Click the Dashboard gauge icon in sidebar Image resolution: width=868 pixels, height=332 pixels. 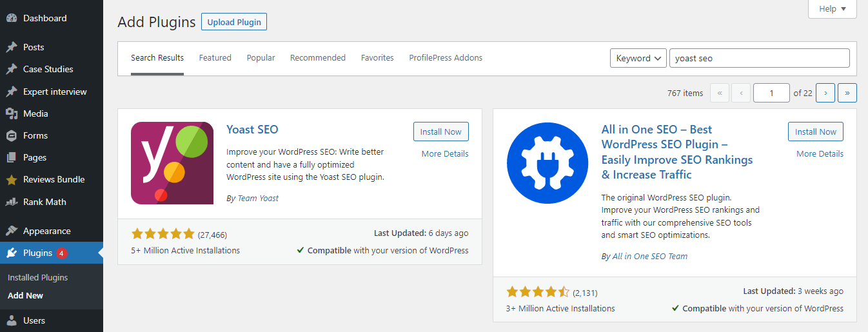point(12,18)
